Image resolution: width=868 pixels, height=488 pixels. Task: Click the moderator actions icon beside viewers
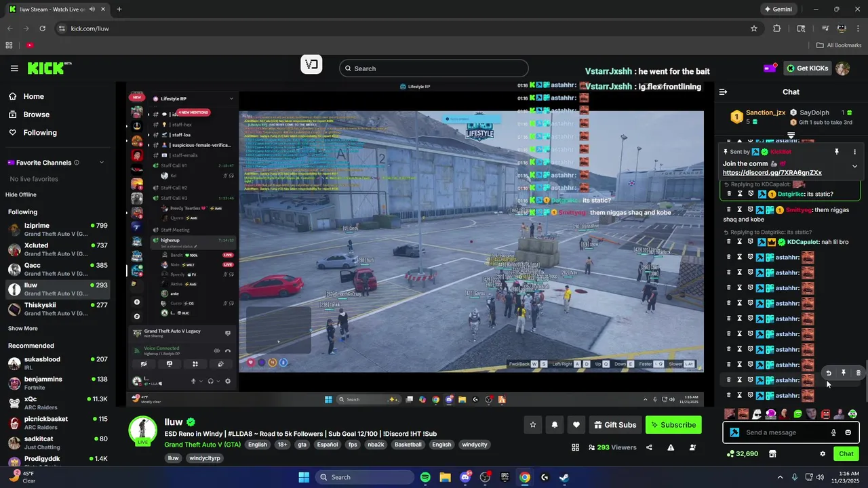(x=692, y=447)
